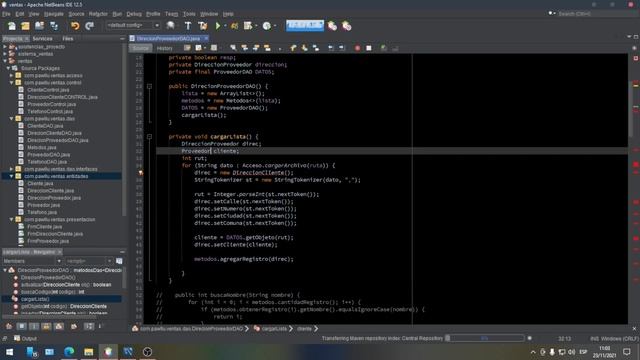Toggle Show Fields filter in Navigator
640x360 pixels.
tap(22, 326)
